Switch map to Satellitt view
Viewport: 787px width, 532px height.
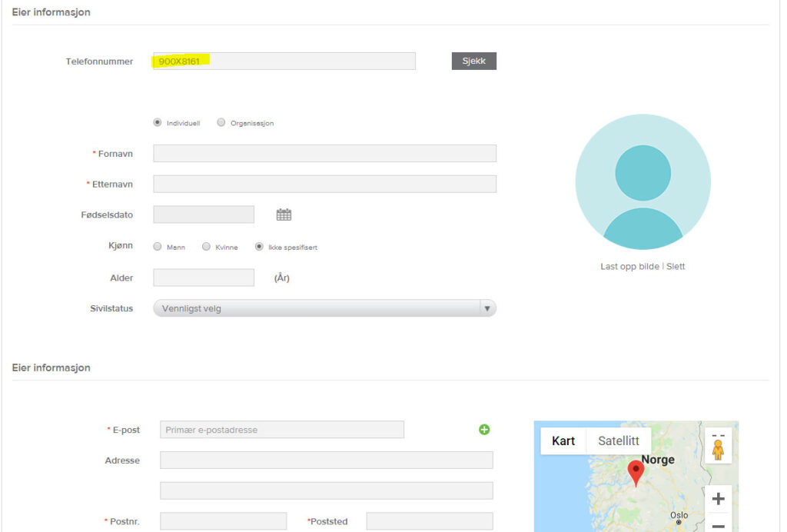click(x=619, y=441)
